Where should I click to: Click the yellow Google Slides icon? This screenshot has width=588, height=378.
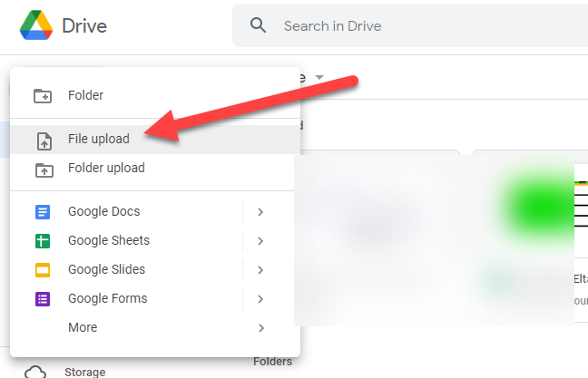(x=43, y=270)
